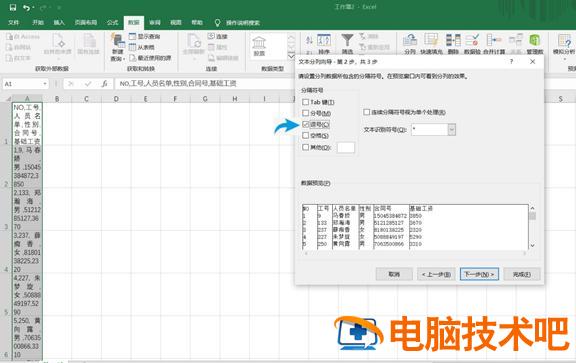The width and height of the screenshot is (576, 363).
Task: Click the Insert Function fx icon
Action: (x=104, y=84)
